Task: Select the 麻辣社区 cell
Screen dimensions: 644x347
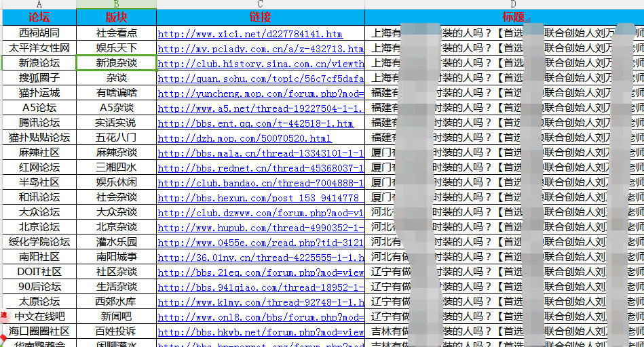Action: click(x=39, y=152)
